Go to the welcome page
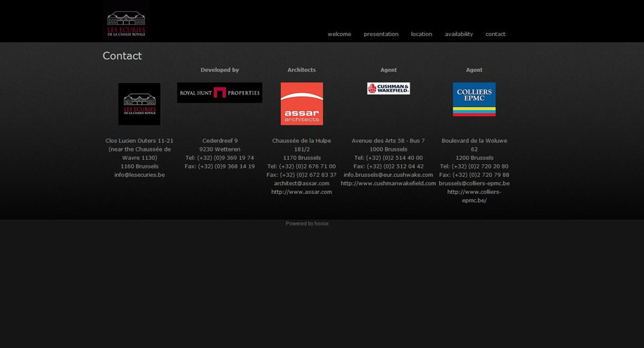The width and height of the screenshot is (644, 348). coord(339,34)
